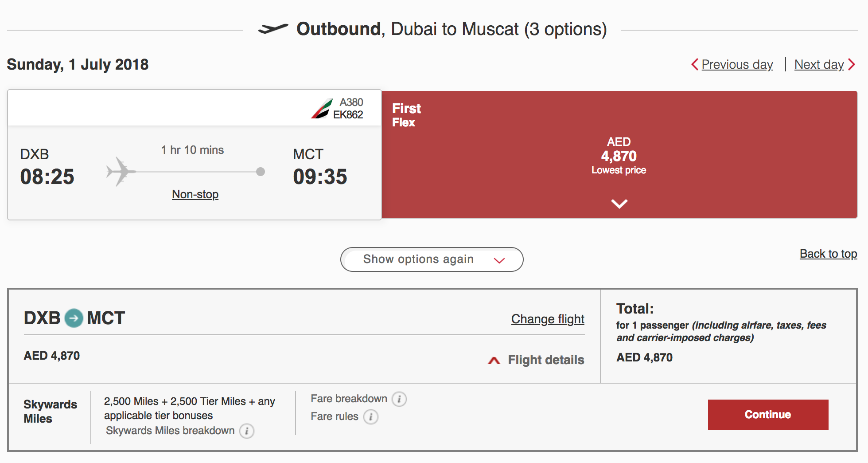Click the Emirates airline logo

322,109
